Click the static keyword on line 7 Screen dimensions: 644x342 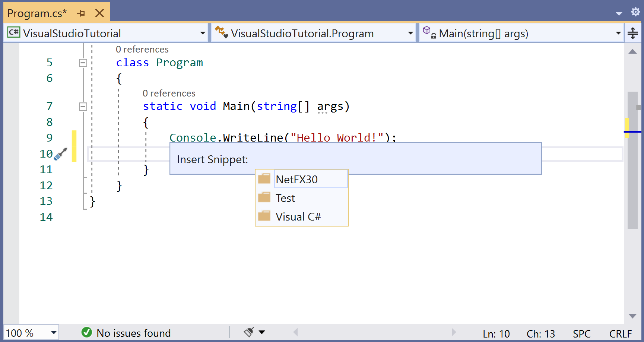pos(163,106)
